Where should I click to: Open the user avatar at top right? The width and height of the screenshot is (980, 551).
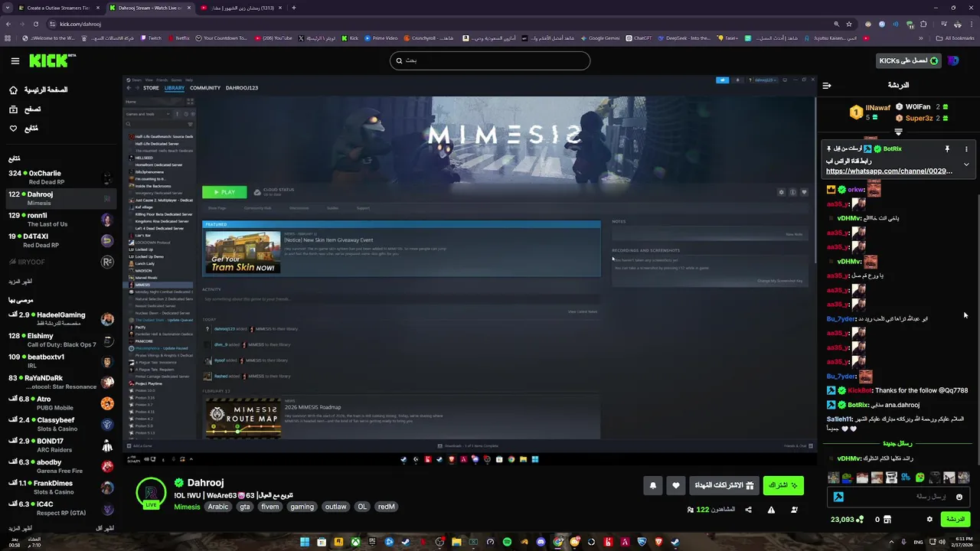click(953, 60)
